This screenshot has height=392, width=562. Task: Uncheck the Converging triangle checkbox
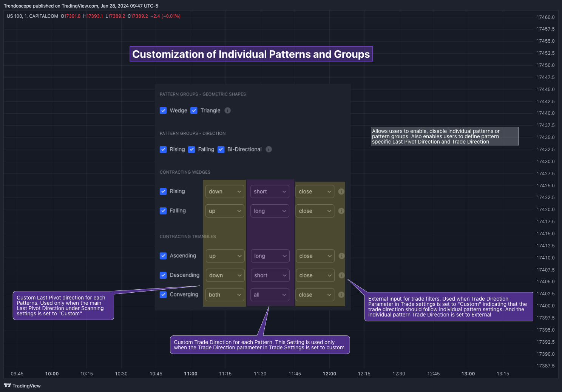(163, 295)
